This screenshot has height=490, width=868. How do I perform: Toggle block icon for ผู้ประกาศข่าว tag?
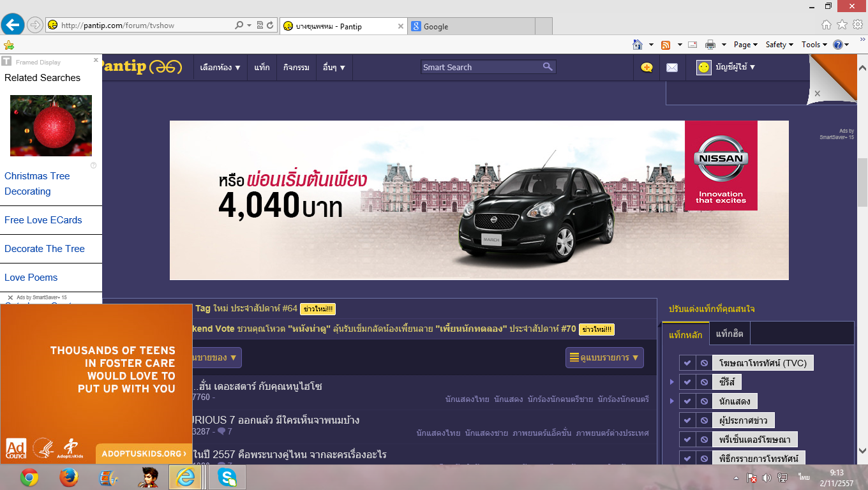(x=704, y=420)
